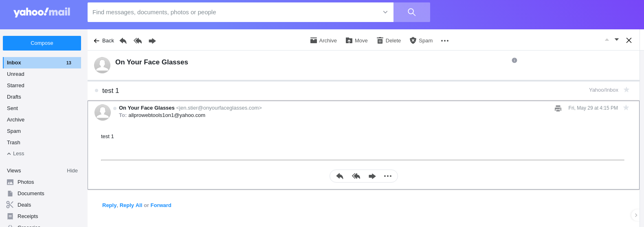Print the message using printer icon
Viewport: 644px width, 227px height.
[x=558, y=108]
